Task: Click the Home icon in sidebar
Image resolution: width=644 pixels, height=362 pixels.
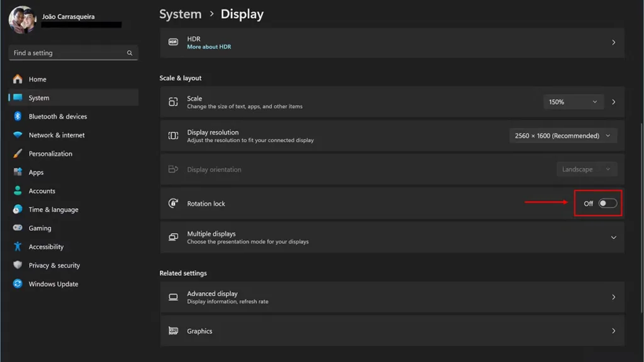Action: pos(17,79)
